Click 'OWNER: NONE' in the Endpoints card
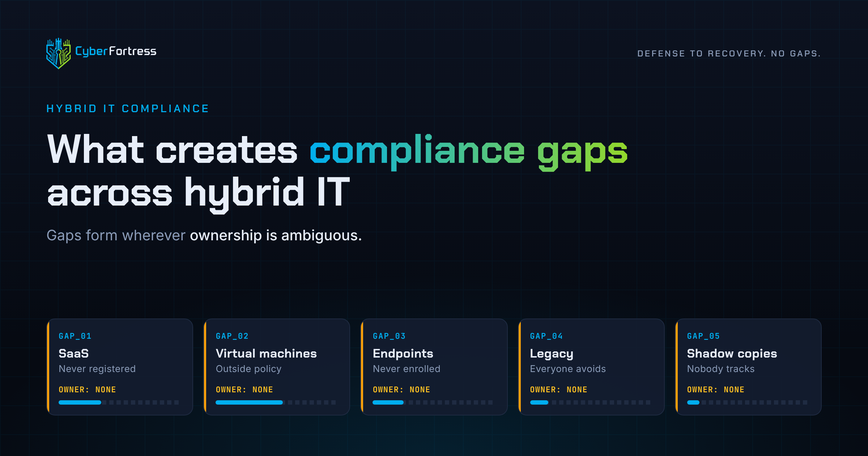The width and height of the screenshot is (868, 456). (401, 390)
